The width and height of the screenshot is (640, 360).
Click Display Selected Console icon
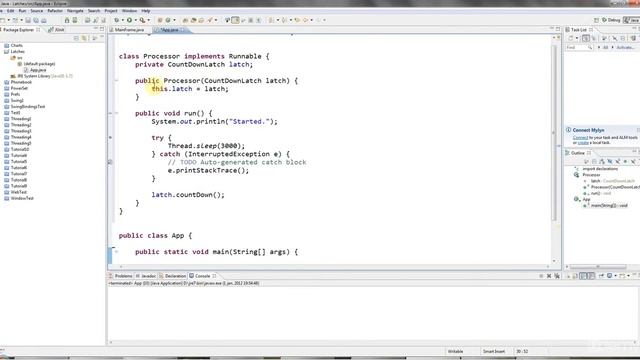pyautogui.click(x=609, y=276)
